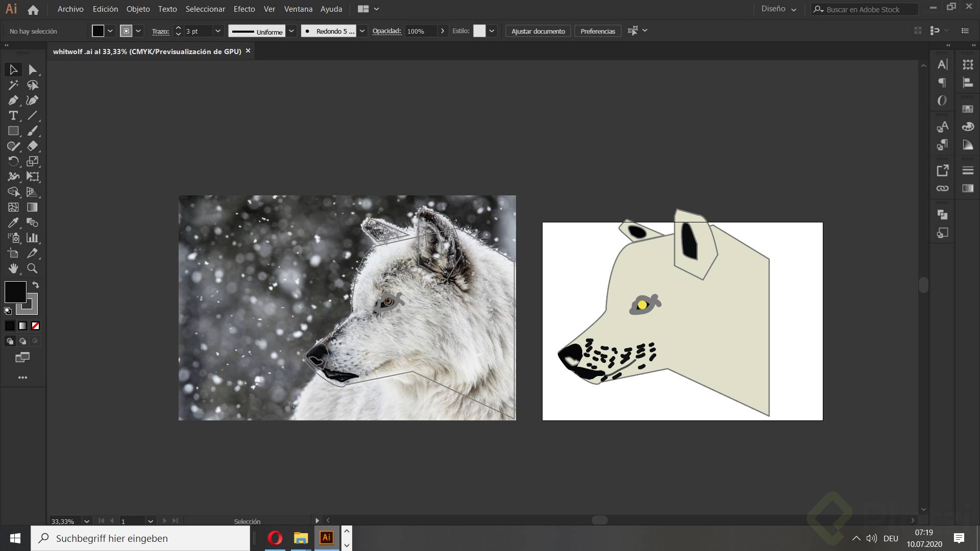Viewport: 980px width, 551px height.
Task: Click the Preferencias button
Action: pyautogui.click(x=598, y=31)
